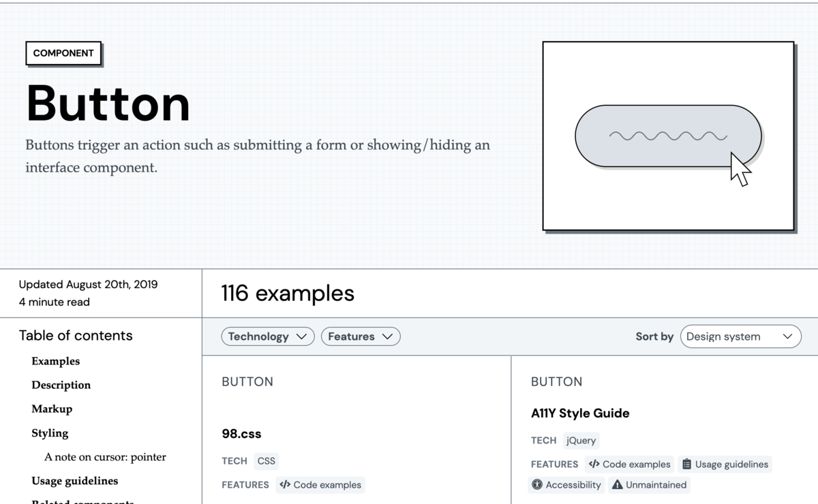Click the code icon in A11Y Style Guide features

(594, 464)
